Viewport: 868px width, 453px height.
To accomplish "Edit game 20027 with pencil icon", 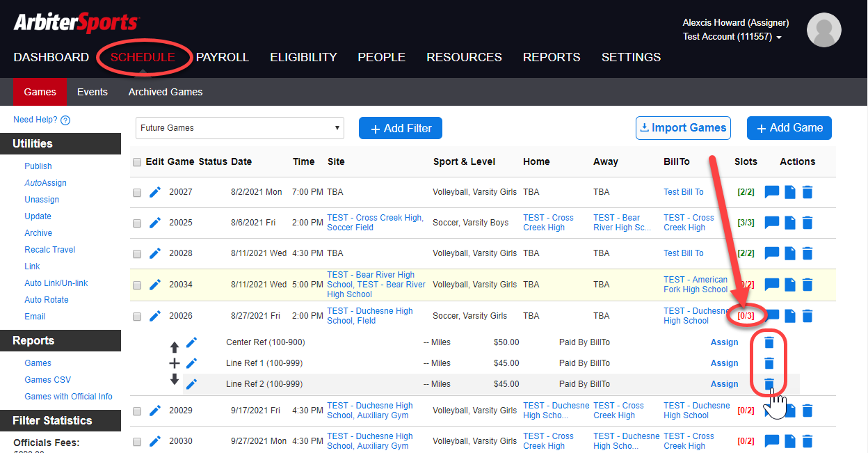I will (155, 192).
